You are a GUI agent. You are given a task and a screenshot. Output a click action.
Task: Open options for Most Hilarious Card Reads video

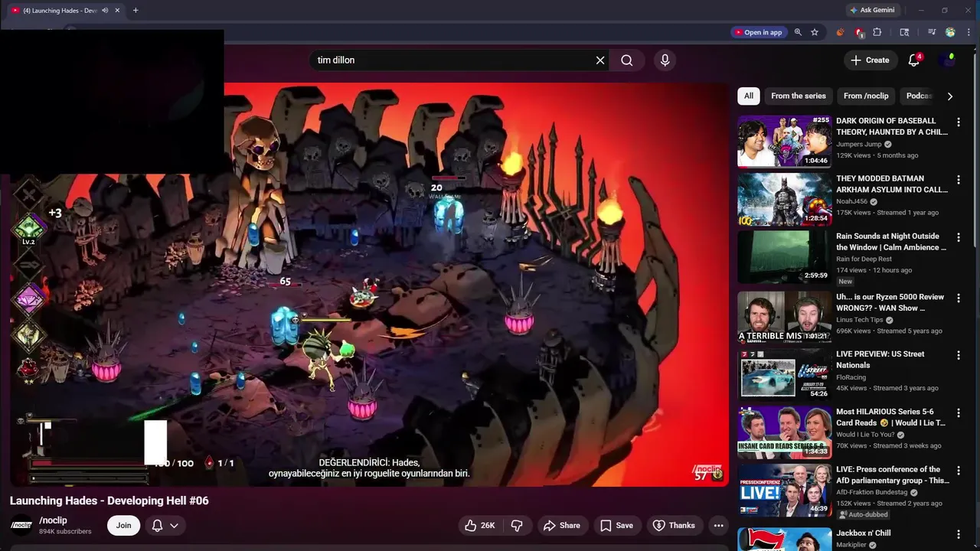coord(959,413)
